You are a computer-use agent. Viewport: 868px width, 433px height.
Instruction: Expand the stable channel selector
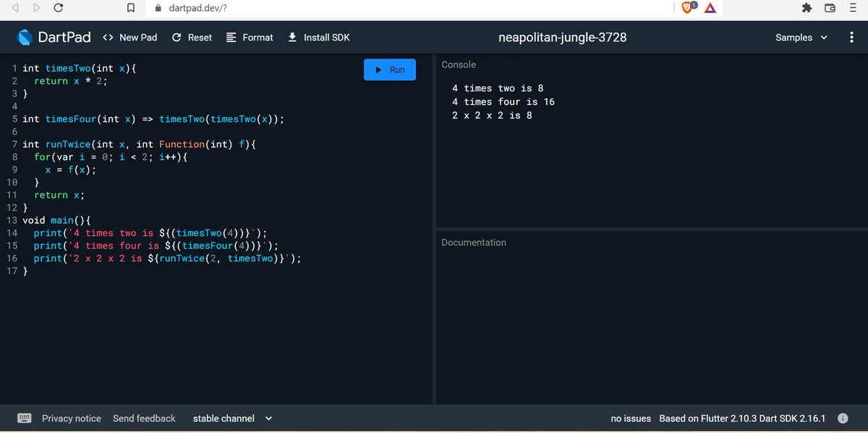tap(232, 419)
